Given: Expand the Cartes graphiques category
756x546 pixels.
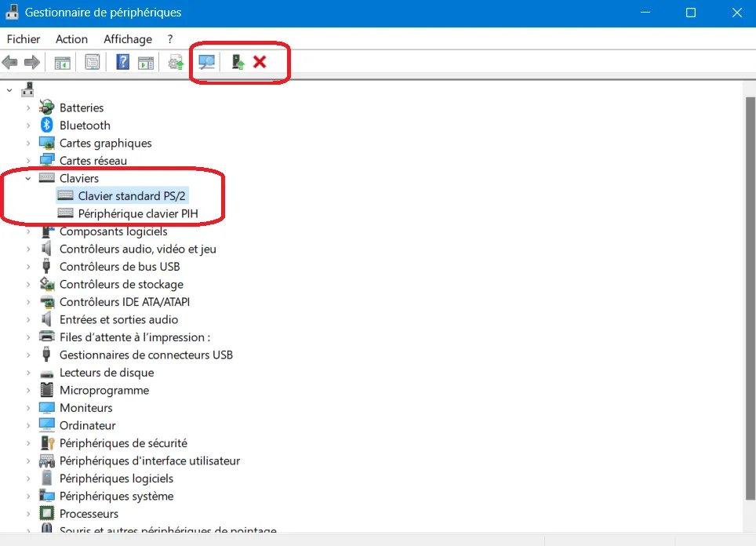Looking at the screenshot, I should pyautogui.click(x=28, y=144).
